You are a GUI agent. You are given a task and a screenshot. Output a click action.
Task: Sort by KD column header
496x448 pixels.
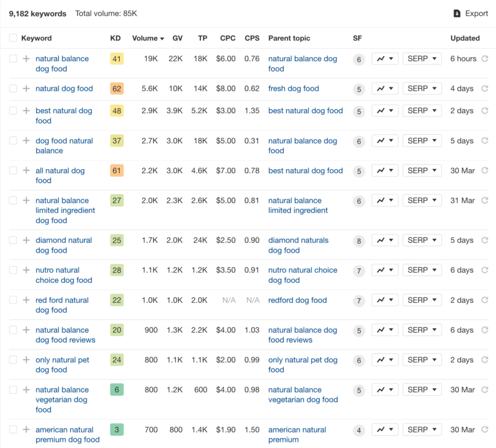point(115,38)
